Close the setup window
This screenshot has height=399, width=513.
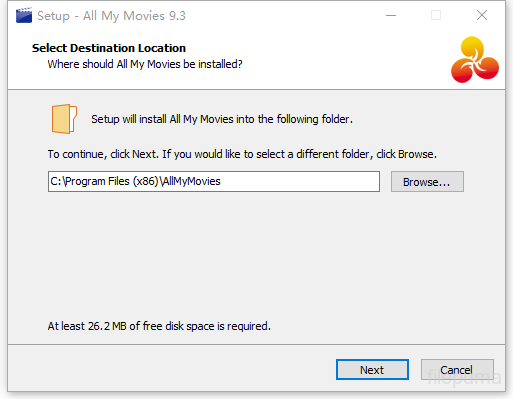(482, 15)
